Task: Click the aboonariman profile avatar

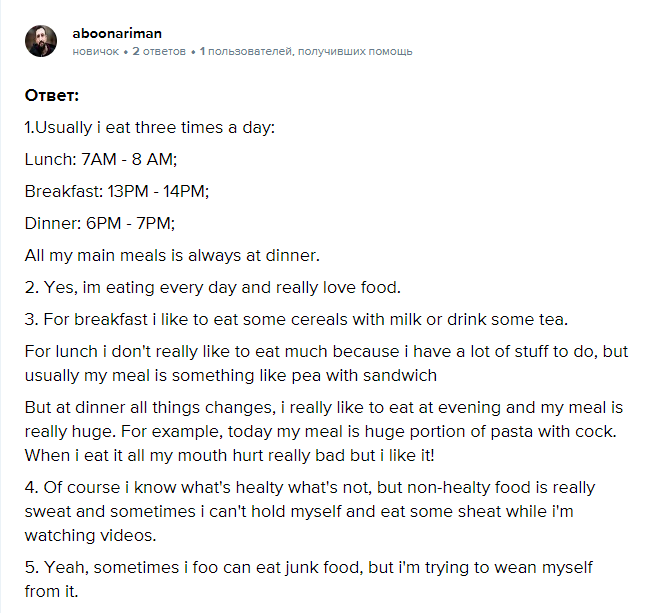Action: (x=41, y=41)
